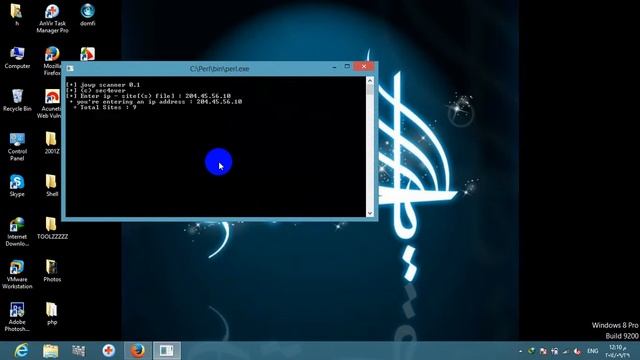Launch Mozilla Firefox from the desktop
640x360 pixels.
[52, 61]
